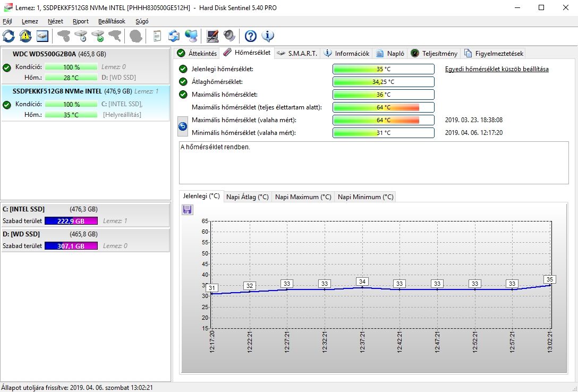Click the disk with green check icon
Viewport: 578px width, 392px height.
(x=98, y=36)
